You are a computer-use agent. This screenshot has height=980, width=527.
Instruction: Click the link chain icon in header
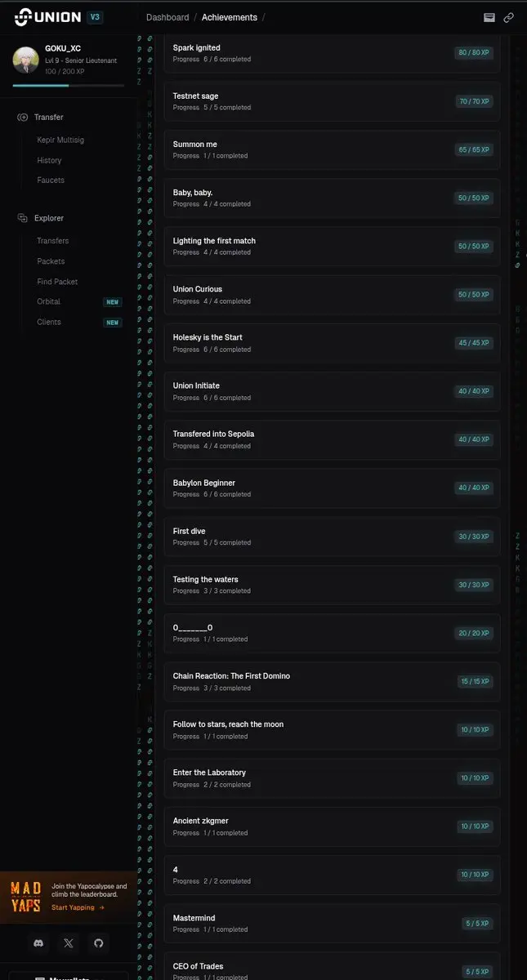pos(508,17)
